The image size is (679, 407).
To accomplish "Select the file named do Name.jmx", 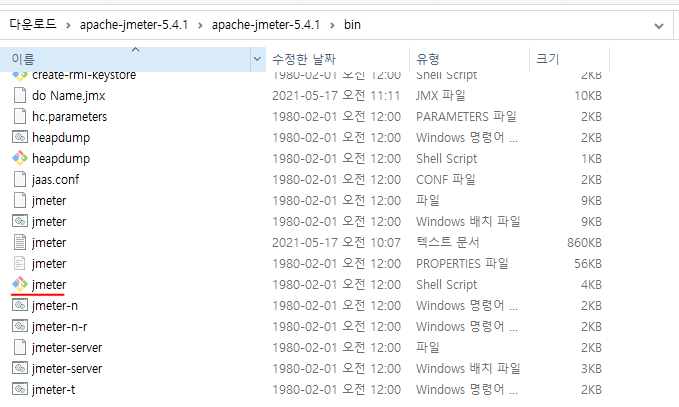I will point(68,95).
